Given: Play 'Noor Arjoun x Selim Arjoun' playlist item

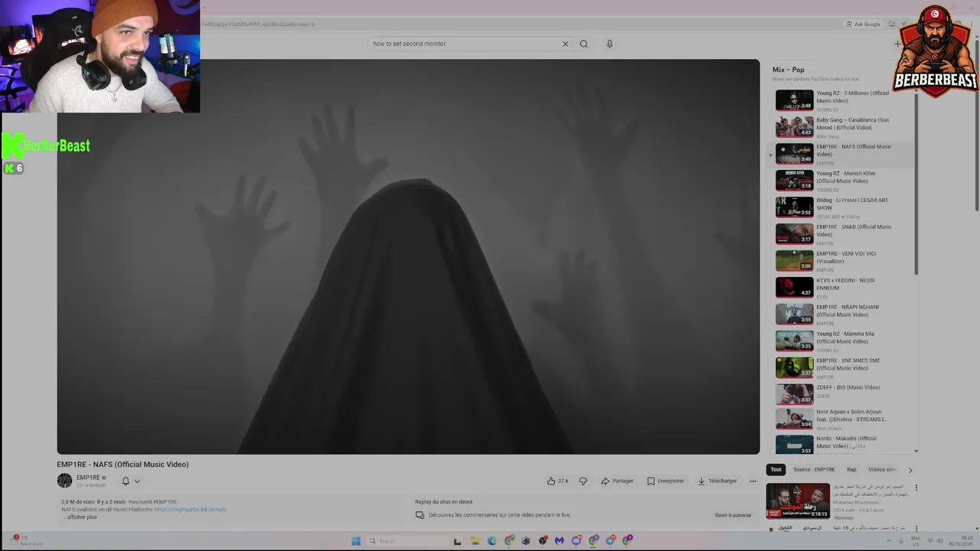Looking at the screenshot, I should 842,419.
